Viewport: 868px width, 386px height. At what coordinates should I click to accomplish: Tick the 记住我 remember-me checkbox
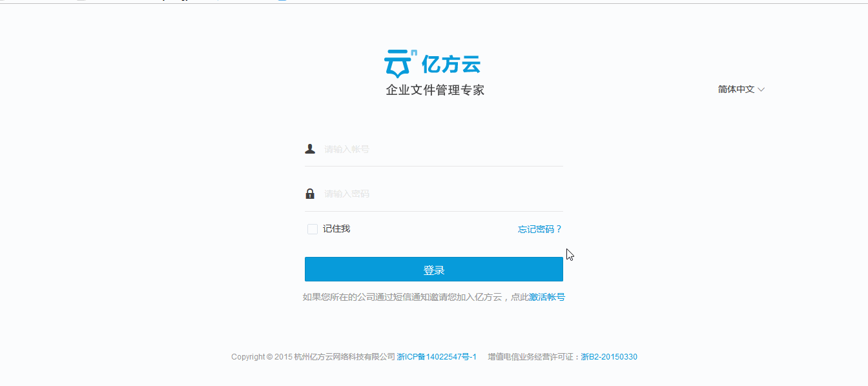(x=313, y=229)
